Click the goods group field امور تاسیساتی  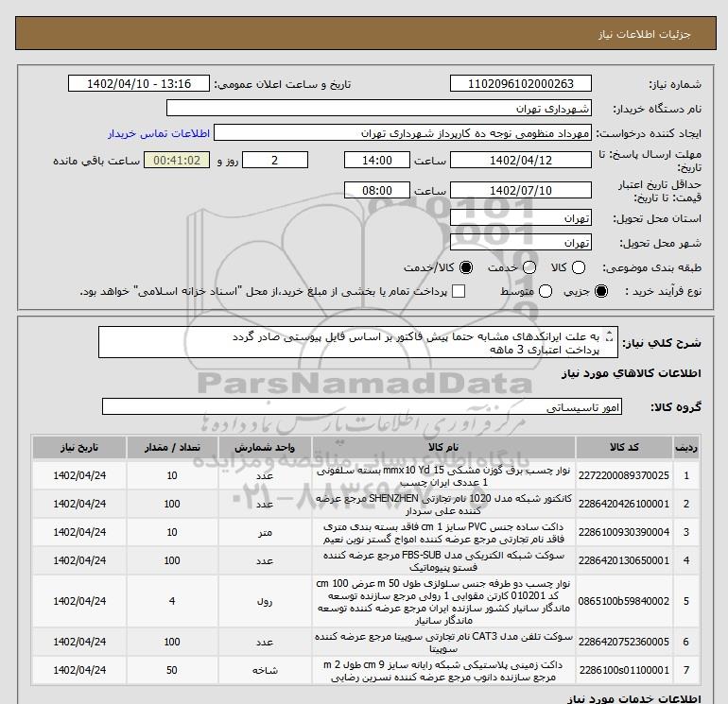362,406
